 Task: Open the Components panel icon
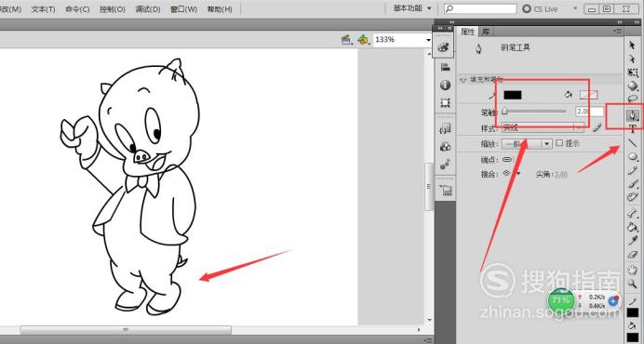[x=445, y=147]
